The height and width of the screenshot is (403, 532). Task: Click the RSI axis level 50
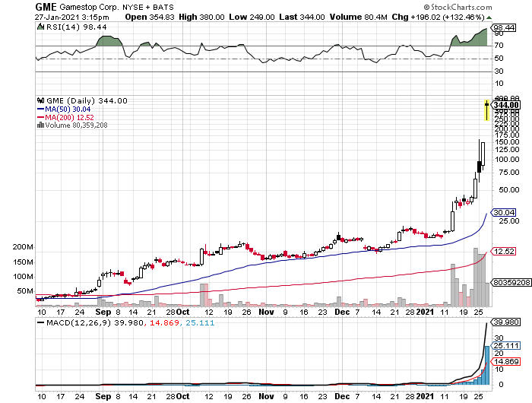tap(499, 59)
